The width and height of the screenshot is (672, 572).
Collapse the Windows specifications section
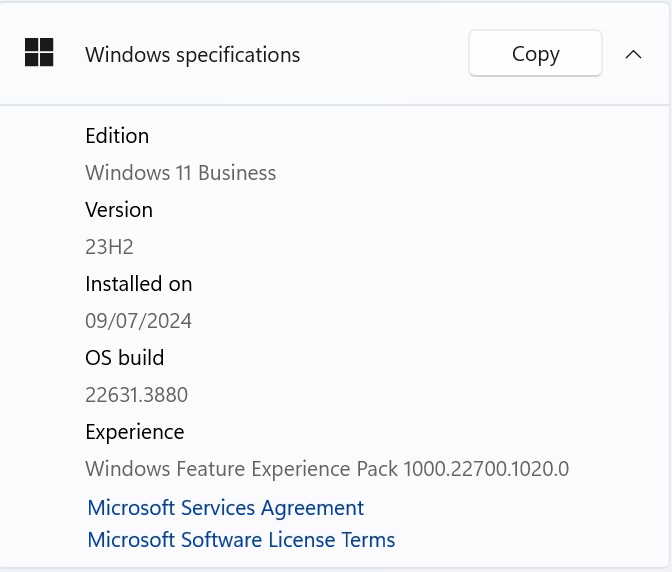coord(633,54)
